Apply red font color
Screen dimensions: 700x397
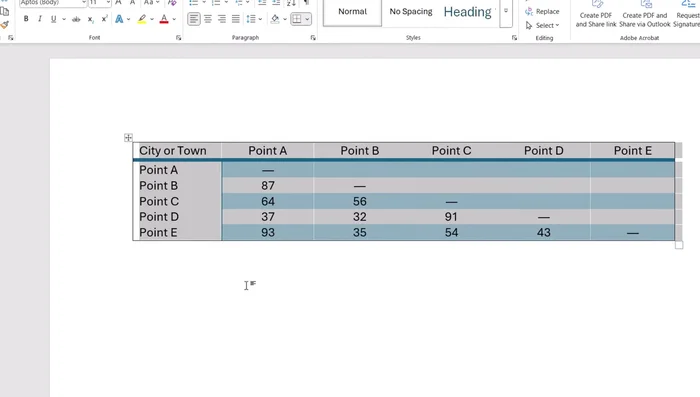point(164,19)
